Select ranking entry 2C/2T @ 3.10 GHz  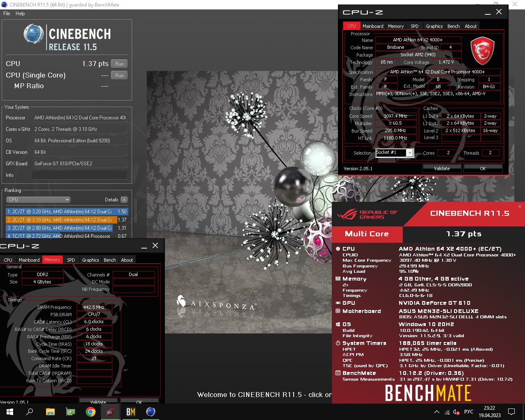[67, 220]
